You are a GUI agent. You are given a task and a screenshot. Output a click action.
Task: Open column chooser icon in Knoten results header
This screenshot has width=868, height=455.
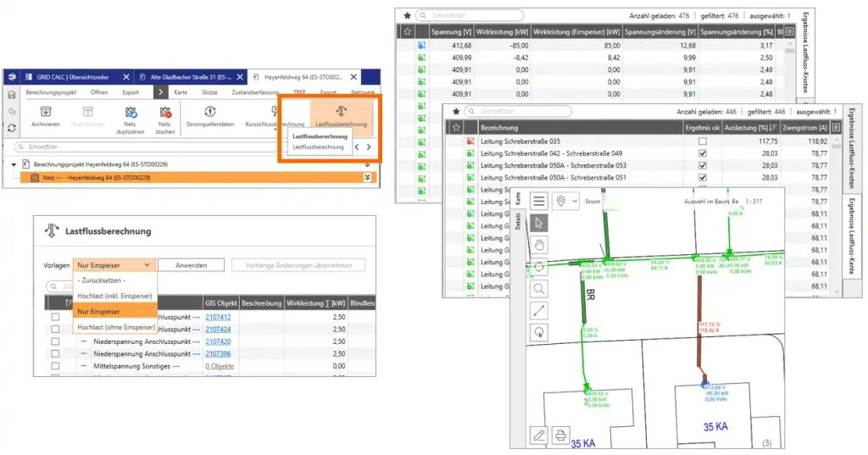pos(790,31)
